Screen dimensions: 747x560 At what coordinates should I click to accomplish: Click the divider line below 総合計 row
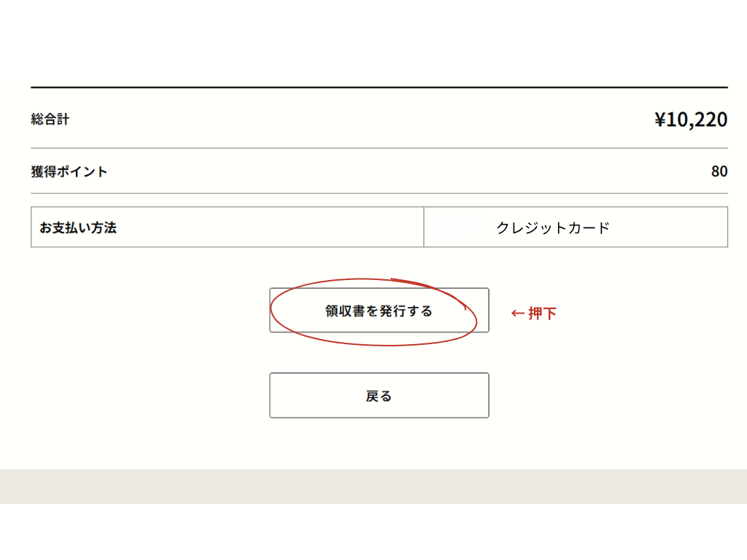click(379, 148)
